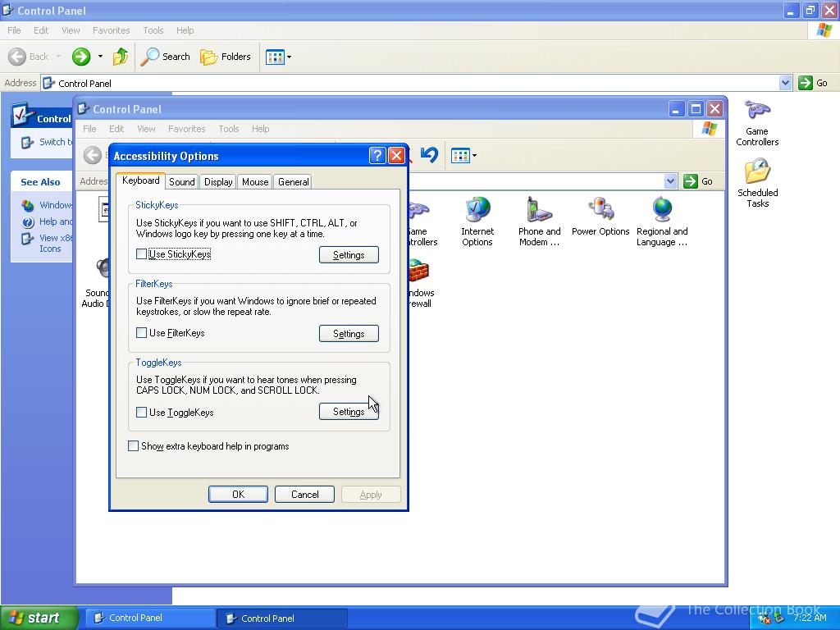Screen dimensions: 840x630
Task: Open Help menu in outer Control Panel
Action: [x=185, y=30]
